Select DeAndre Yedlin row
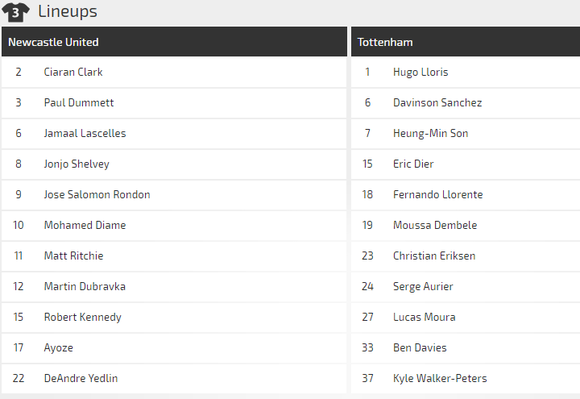The height and width of the screenshot is (399, 580). tap(174, 378)
